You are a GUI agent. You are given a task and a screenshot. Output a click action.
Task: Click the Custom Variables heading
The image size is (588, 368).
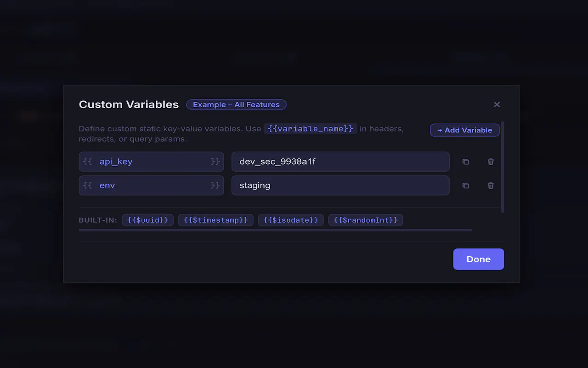129,104
